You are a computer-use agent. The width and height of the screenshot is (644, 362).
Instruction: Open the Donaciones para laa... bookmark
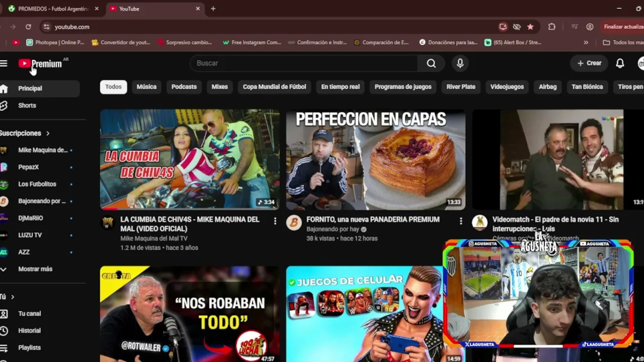coord(448,43)
